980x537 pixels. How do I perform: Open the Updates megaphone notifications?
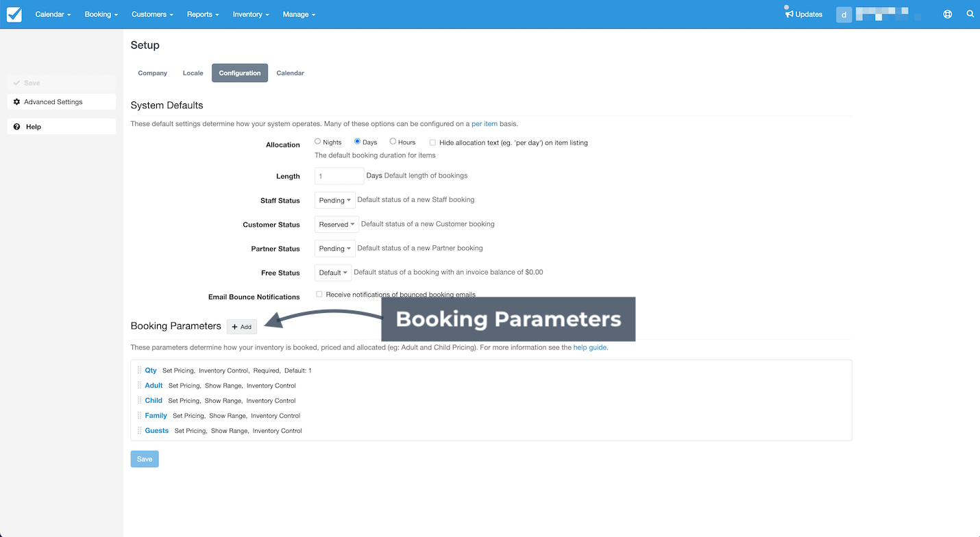coord(804,14)
